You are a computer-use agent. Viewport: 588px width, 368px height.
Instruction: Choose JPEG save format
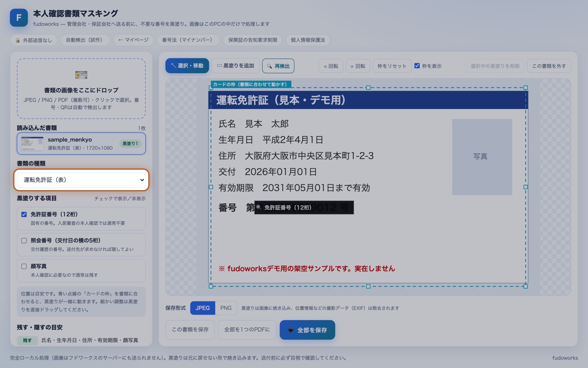point(203,308)
